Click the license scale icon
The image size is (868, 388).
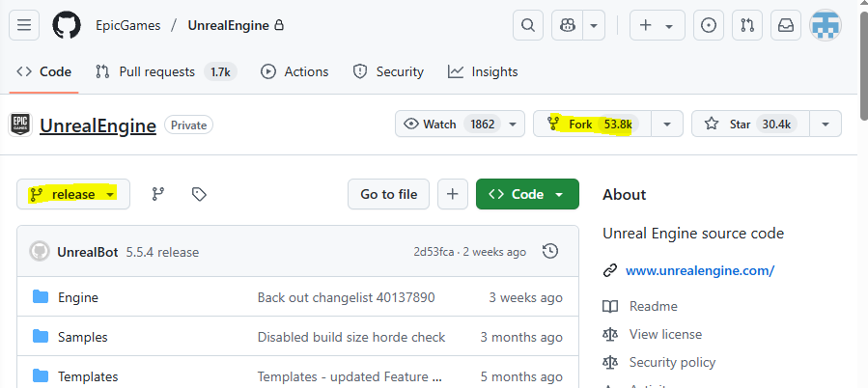(x=610, y=334)
